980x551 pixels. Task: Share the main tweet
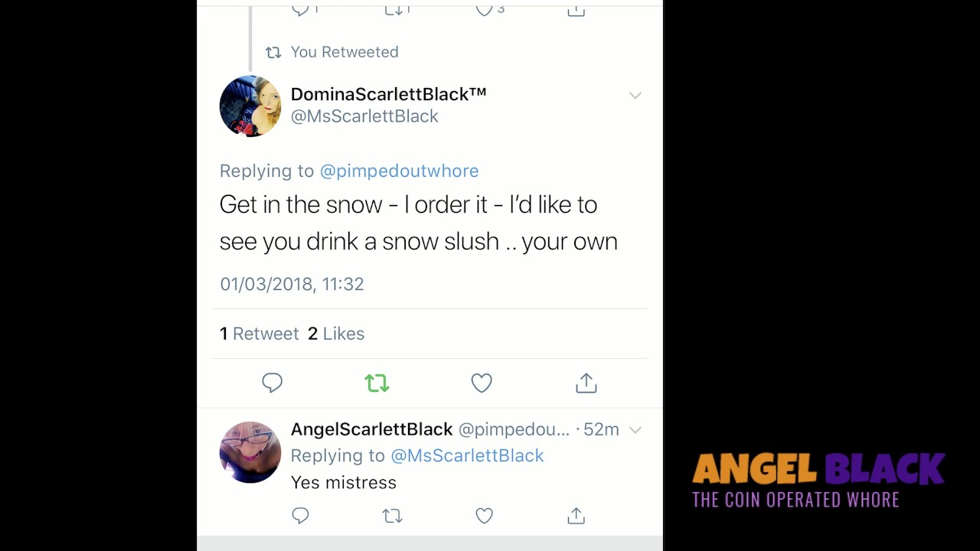[x=586, y=383]
